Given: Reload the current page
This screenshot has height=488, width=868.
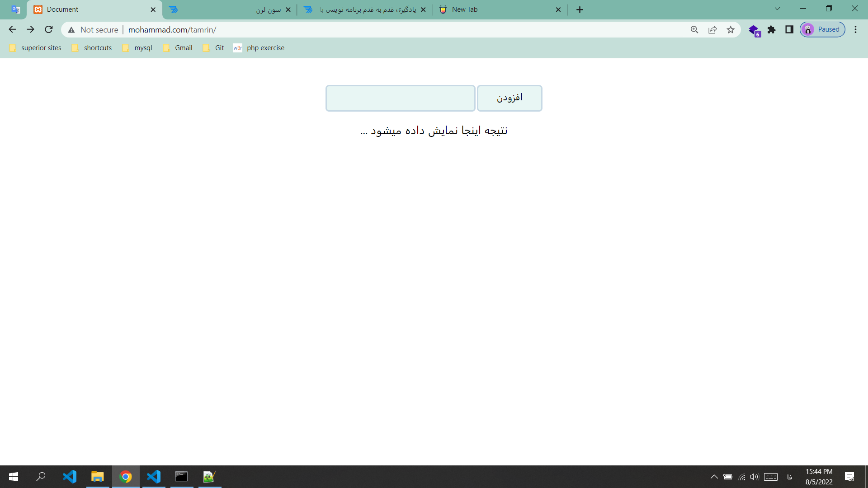Looking at the screenshot, I should [x=49, y=29].
